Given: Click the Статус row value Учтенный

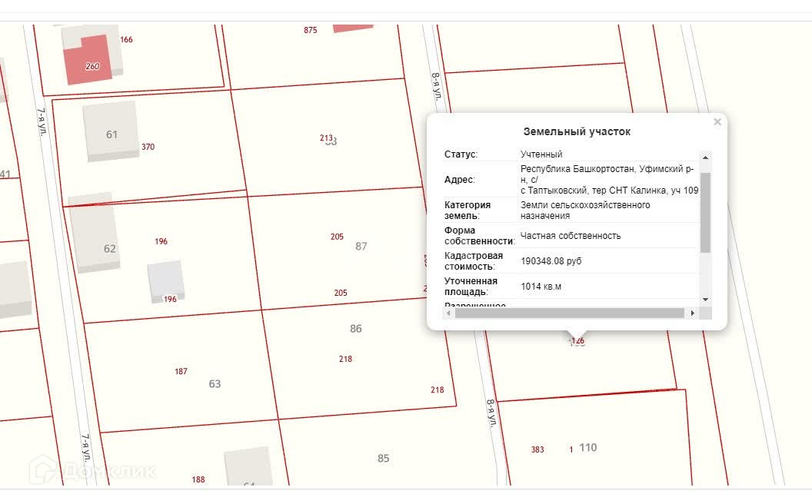Looking at the screenshot, I should [x=541, y=154].
